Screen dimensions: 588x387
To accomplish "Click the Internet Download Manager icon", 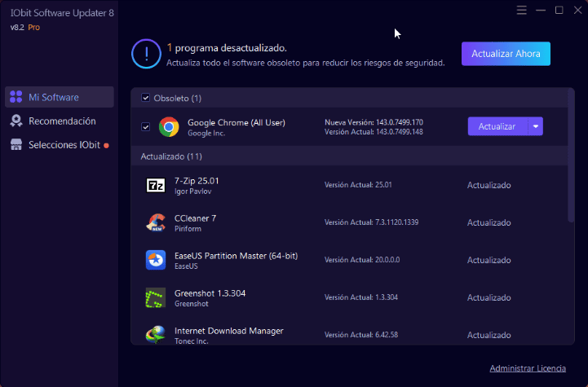I will tap(156, 335).
